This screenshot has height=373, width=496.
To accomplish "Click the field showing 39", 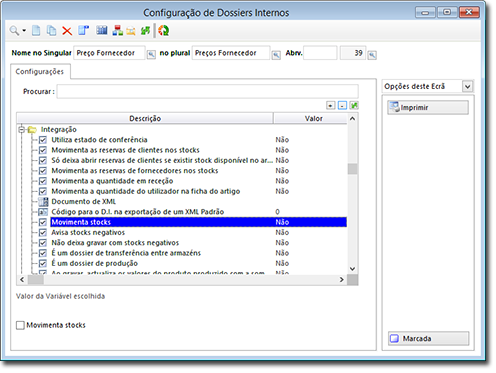I will pos(353,53).
